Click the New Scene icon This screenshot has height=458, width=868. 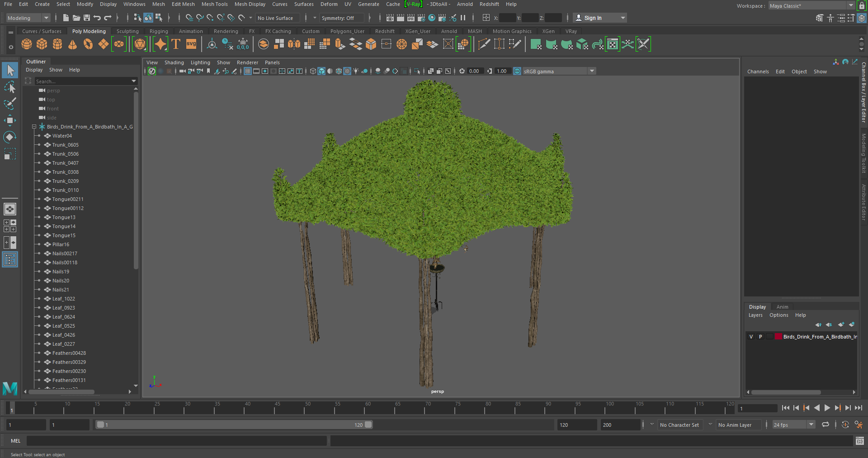click(66, 18)
